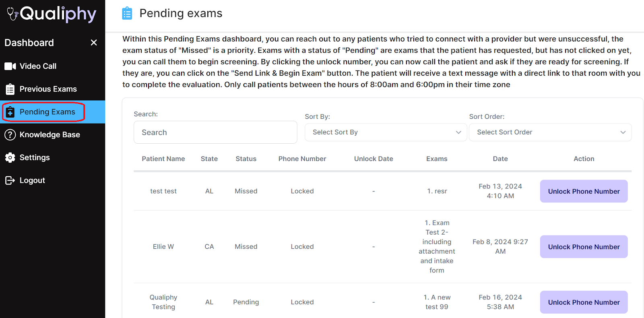Unlock phone number for Ellie W
644x318 pixels.
(584, 247)
